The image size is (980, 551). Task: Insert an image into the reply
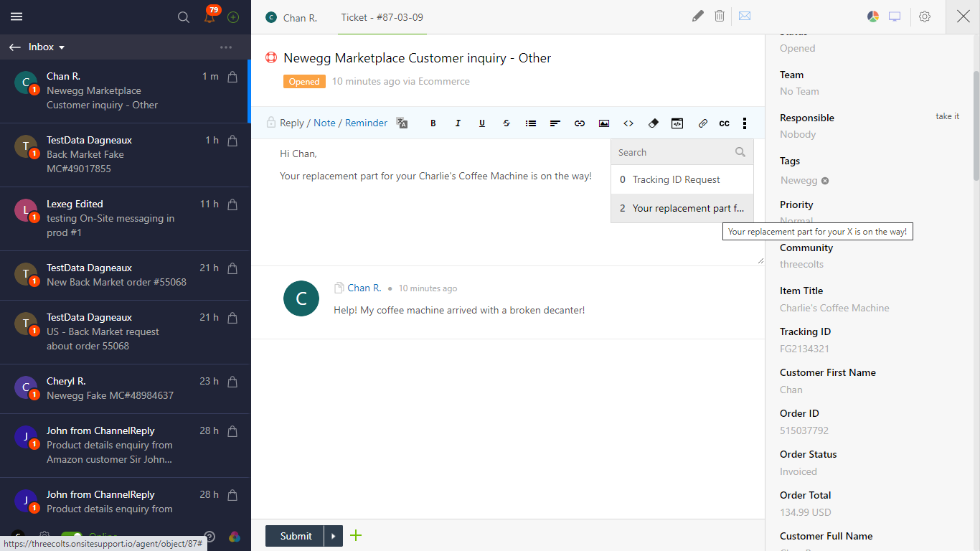(x=604, y=123)
